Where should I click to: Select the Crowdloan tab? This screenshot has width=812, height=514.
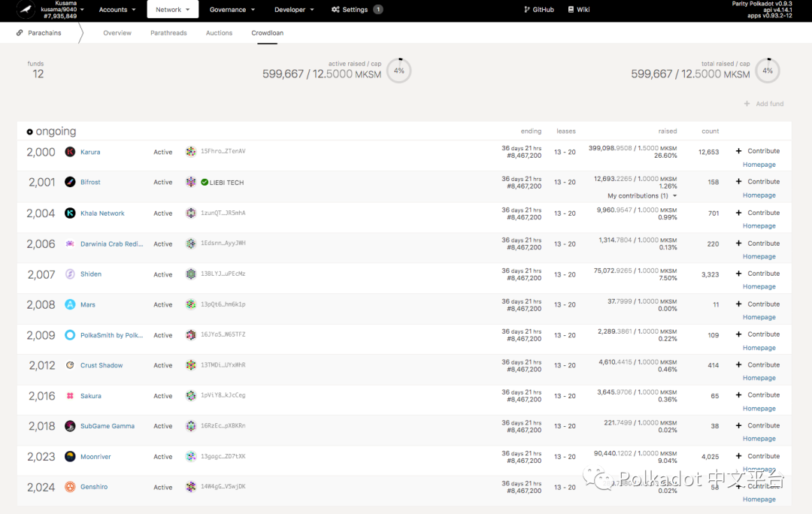[267, 32]
